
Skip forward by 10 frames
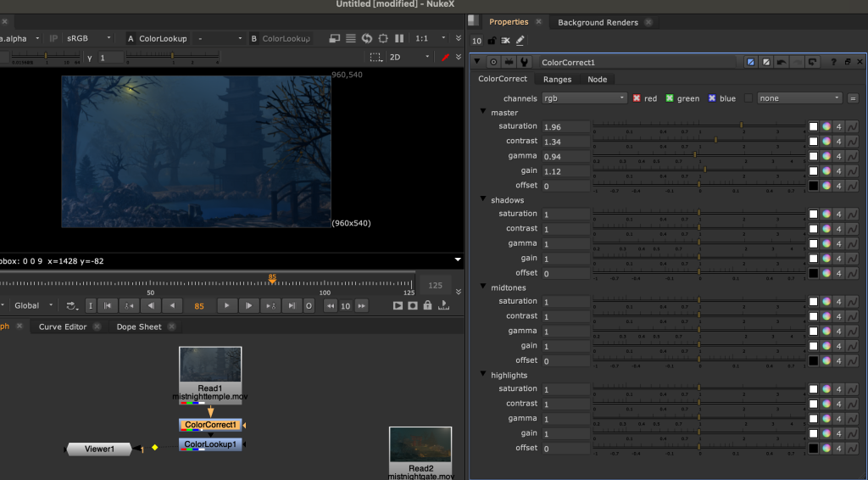coord(361,305)
